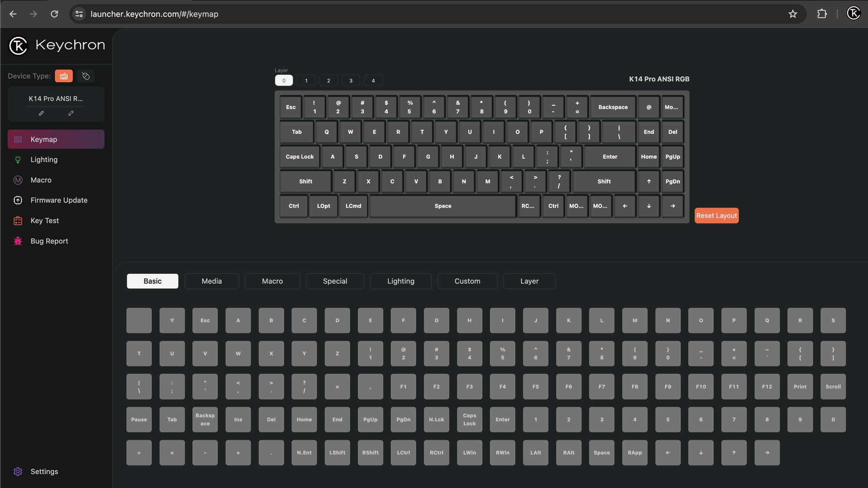
Task: Click the Key Test icon in sidebar
Action: [17, 220]
